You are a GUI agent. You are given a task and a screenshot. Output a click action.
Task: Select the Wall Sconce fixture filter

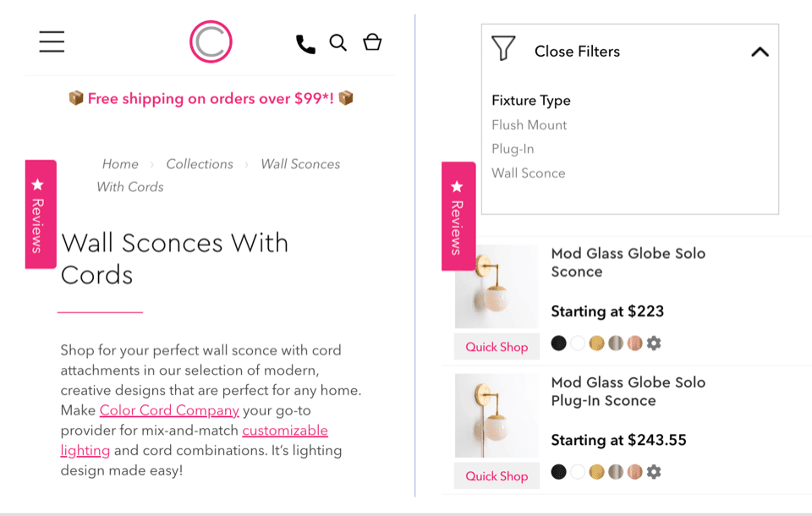(x=528, y=173)
